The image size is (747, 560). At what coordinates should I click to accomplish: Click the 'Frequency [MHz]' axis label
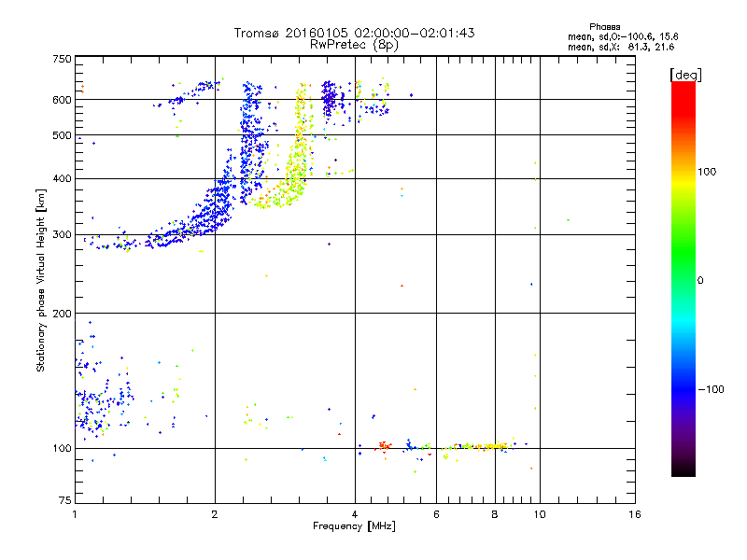pos(354,526)
